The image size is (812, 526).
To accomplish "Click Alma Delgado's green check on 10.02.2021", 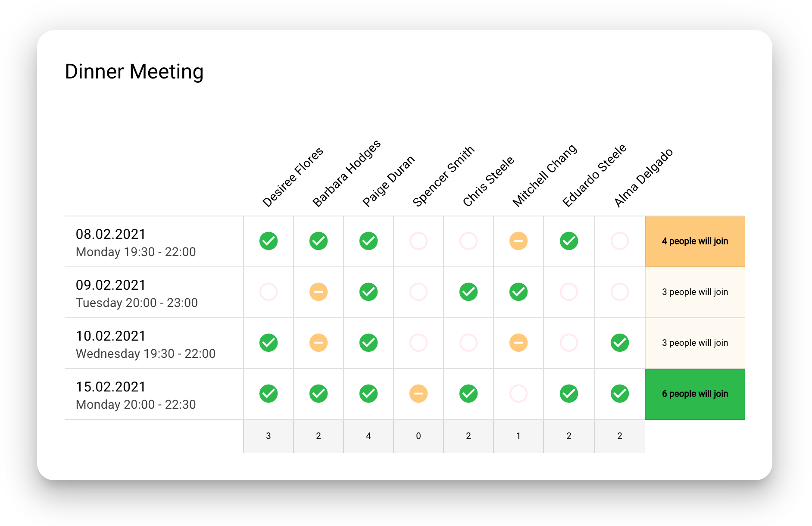I will [619, 343].
